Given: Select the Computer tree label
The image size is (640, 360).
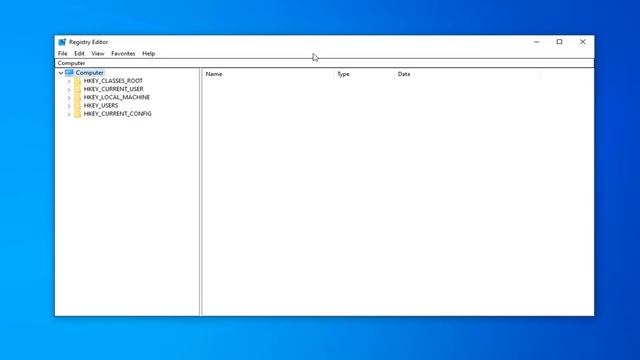Looking at the screenshot, I should pos(89,73).
